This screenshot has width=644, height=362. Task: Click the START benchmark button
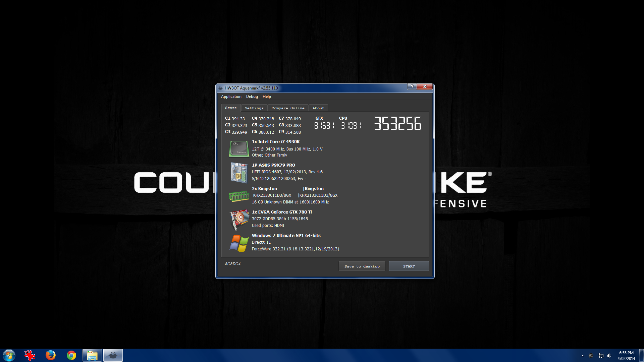(x=409, y=266)
